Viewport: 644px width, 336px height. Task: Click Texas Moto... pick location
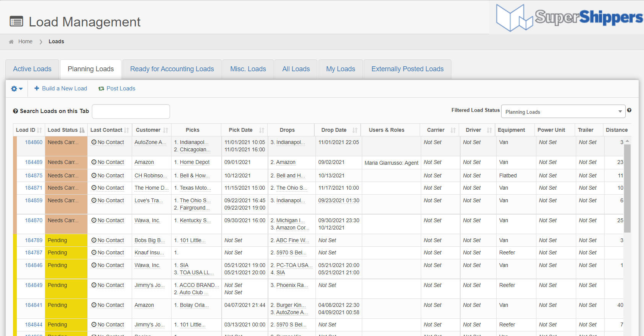click(x=195, y=188)
